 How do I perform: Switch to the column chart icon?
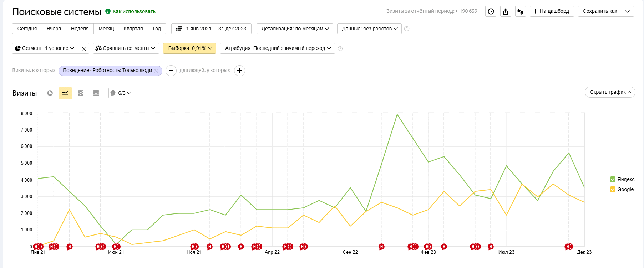96,93
